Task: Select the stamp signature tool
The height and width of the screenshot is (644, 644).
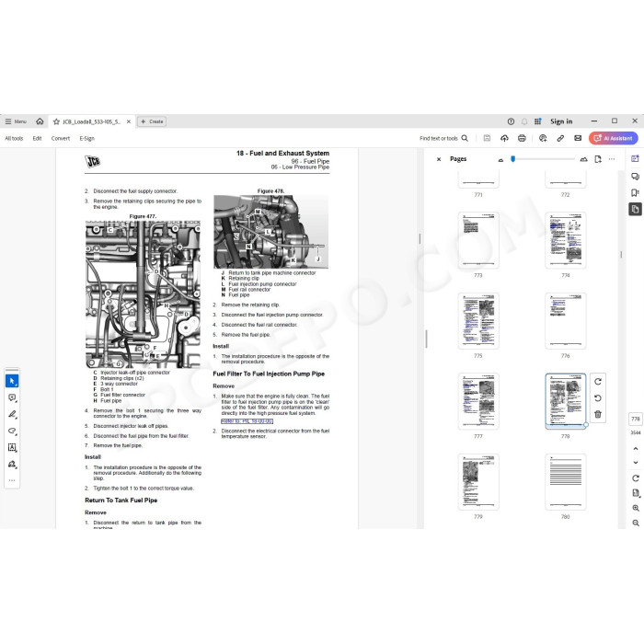Action: coord(12,464)
